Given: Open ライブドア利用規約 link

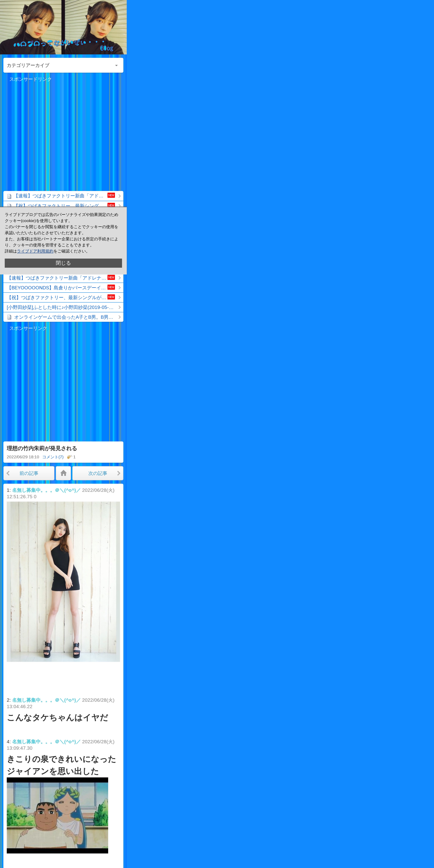Looking at the screenshot, I should (x=35, y=251).
